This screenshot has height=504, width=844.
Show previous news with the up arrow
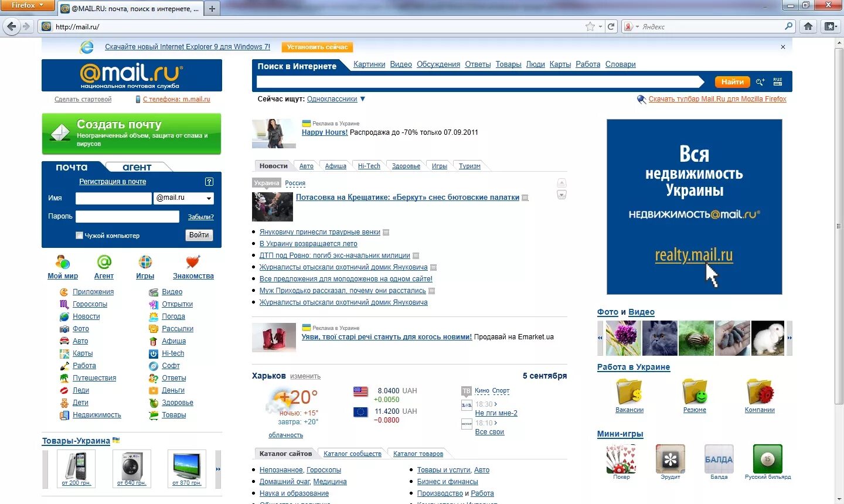tap(561, 183)
